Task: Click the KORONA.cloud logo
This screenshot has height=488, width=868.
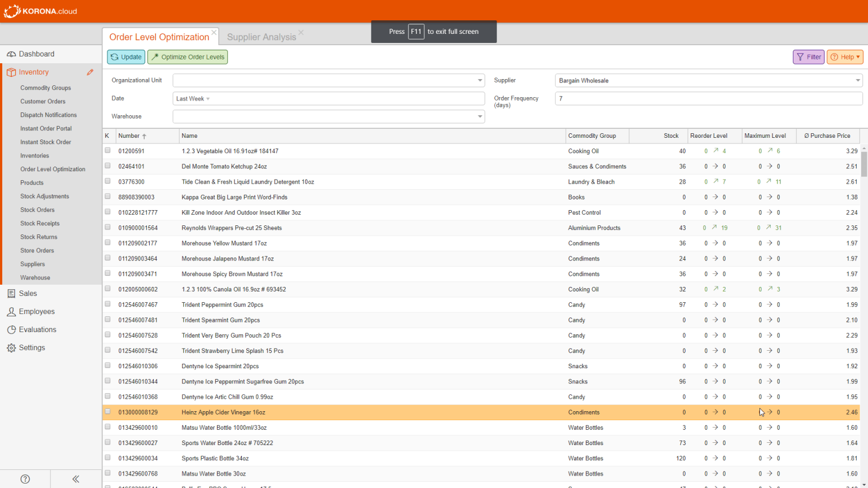Action: point(40,11)
